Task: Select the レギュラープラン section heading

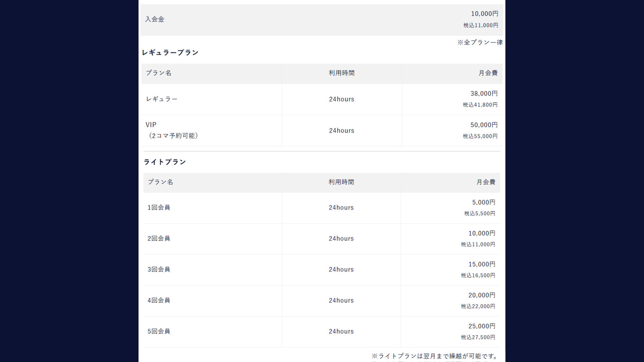Action: coord(170,53)
